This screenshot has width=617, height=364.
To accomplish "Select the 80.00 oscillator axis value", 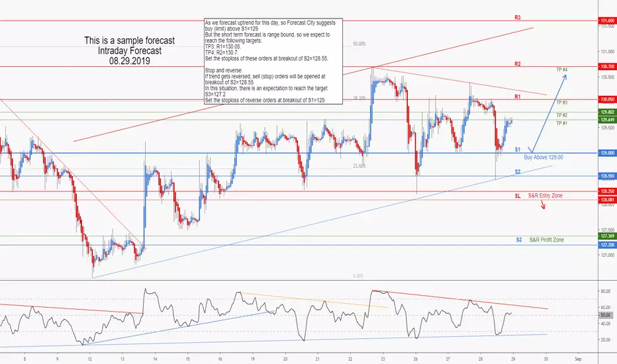I will pyautogui.click(x=605, y=291).
